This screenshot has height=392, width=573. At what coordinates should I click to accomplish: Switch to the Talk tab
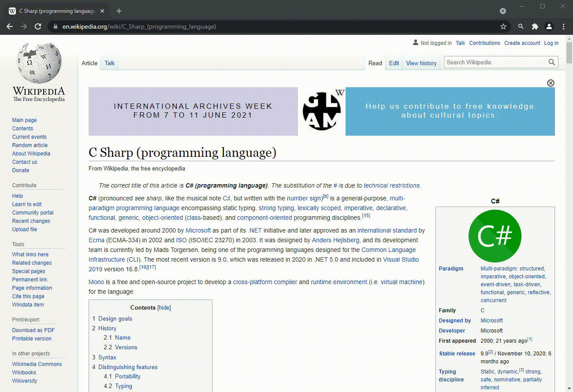point(110,63)
